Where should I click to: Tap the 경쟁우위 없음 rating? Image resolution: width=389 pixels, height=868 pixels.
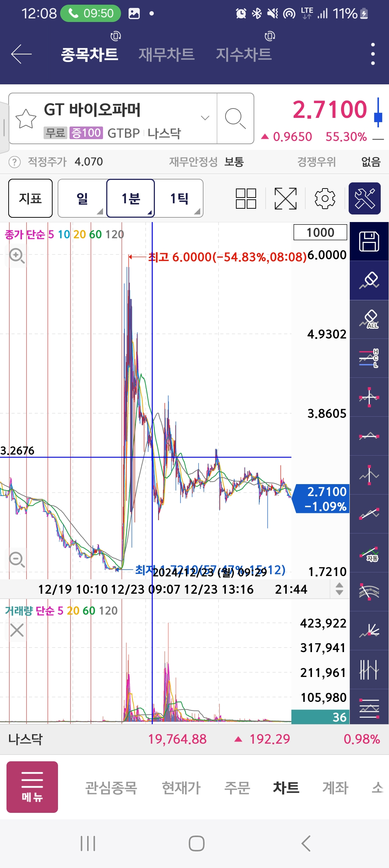[339, 162]
